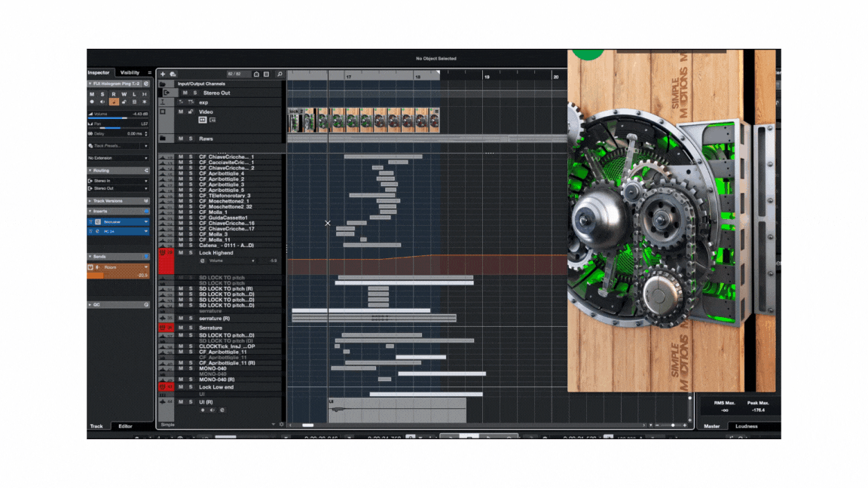Screen dimensions: 868x488
Task: Open the track search magnifier icon
Action: click(280, 74)
